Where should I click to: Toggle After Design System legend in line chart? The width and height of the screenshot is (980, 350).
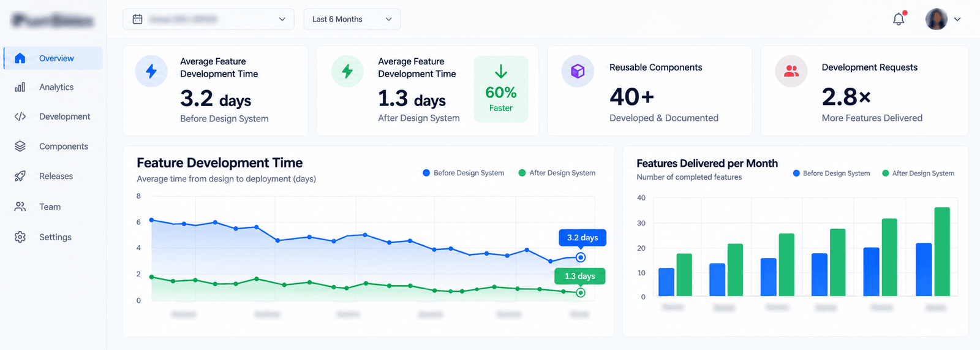coord(557,173)
